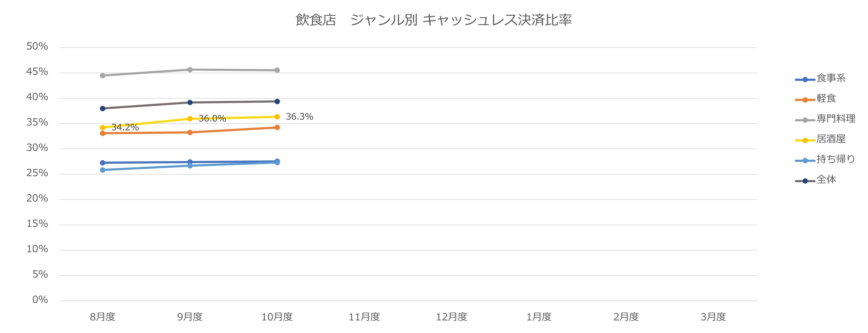This screenshot has width=868, height=333.
Task: Click the chart title キャッシュレス決済比率
Action: tap(434, 20)
